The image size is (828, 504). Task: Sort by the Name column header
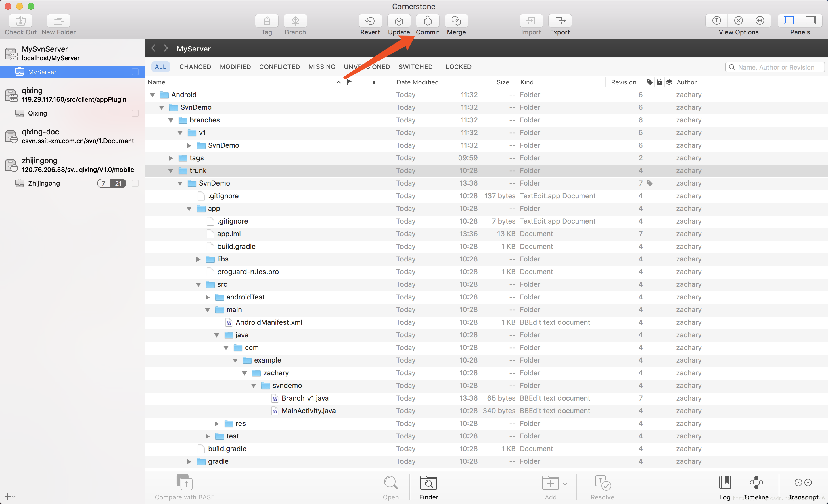point(245,82)
